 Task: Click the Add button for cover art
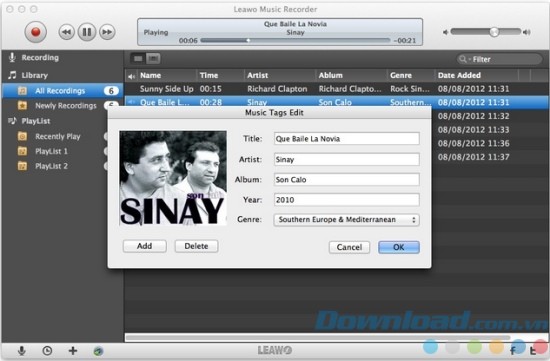[145, 246]
